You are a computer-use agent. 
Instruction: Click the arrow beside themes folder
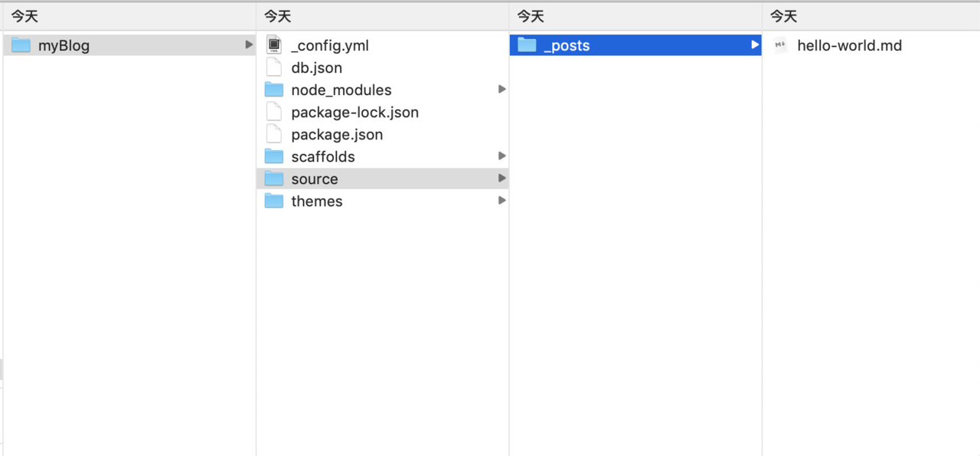tap(502, 201)
